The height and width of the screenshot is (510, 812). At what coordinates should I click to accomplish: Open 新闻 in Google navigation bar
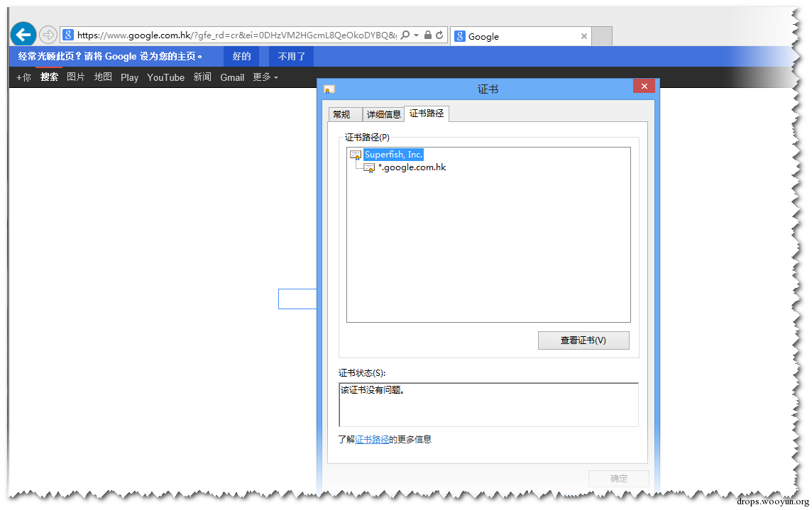(x=202, y=77)
